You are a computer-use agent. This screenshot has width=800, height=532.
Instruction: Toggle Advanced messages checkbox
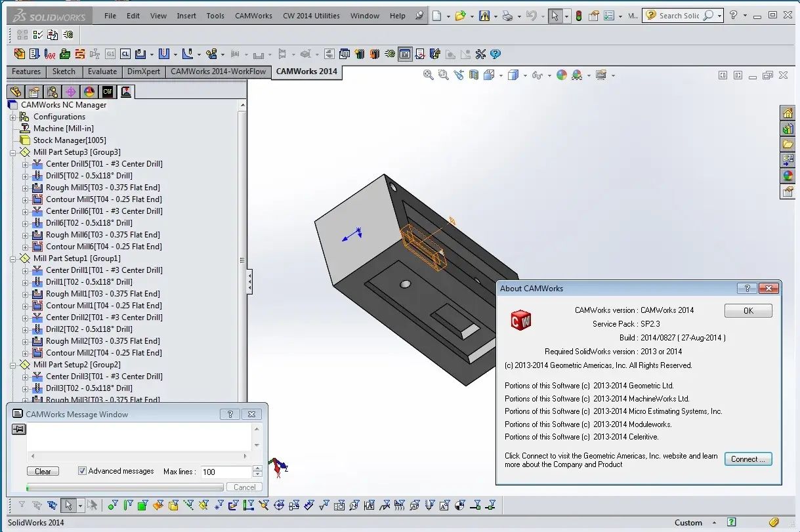click(x=82, y=471)
